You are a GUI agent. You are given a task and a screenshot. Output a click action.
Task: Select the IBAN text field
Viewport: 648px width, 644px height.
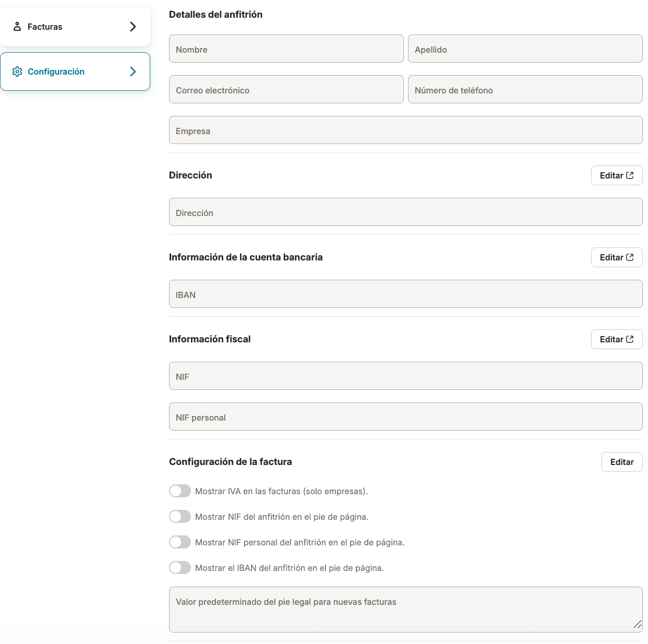tap(405, 294)
